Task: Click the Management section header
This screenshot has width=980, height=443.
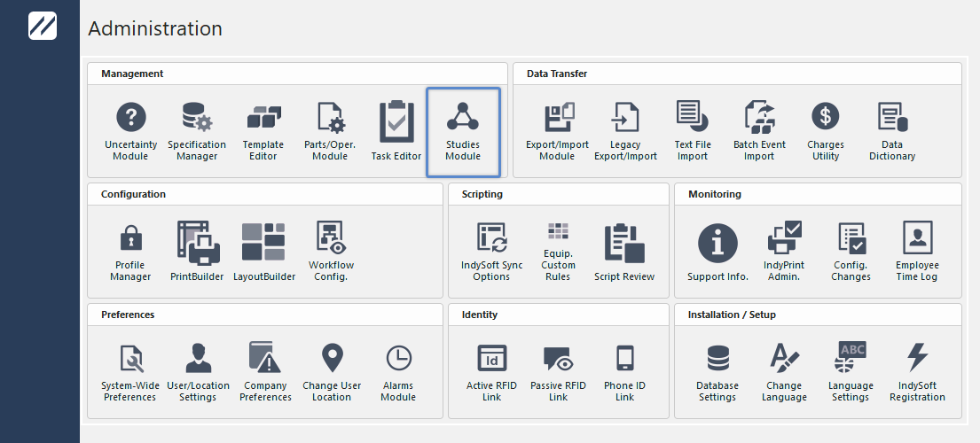Action: coord(132,74)
